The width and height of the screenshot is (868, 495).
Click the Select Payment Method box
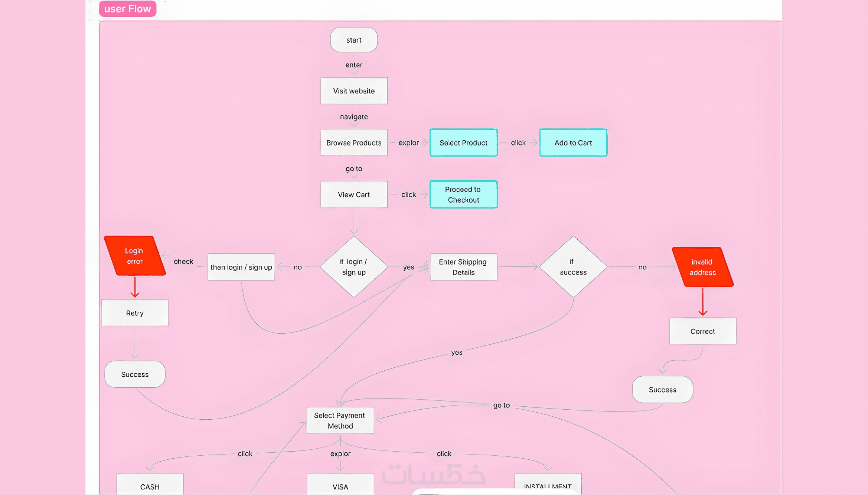(340, 420)
